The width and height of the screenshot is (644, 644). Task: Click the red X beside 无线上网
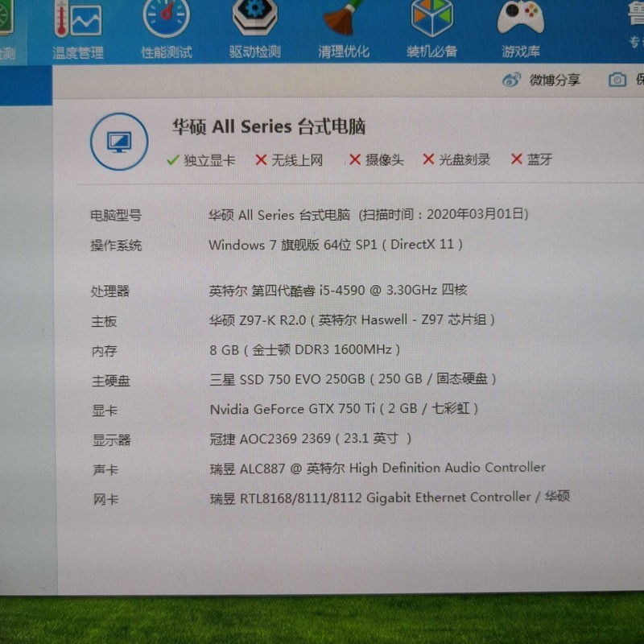(261, 159)
